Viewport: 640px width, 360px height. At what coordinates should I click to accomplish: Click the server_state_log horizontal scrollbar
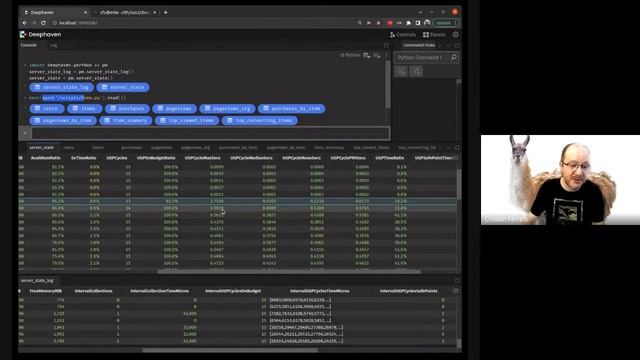click(230, 350)
